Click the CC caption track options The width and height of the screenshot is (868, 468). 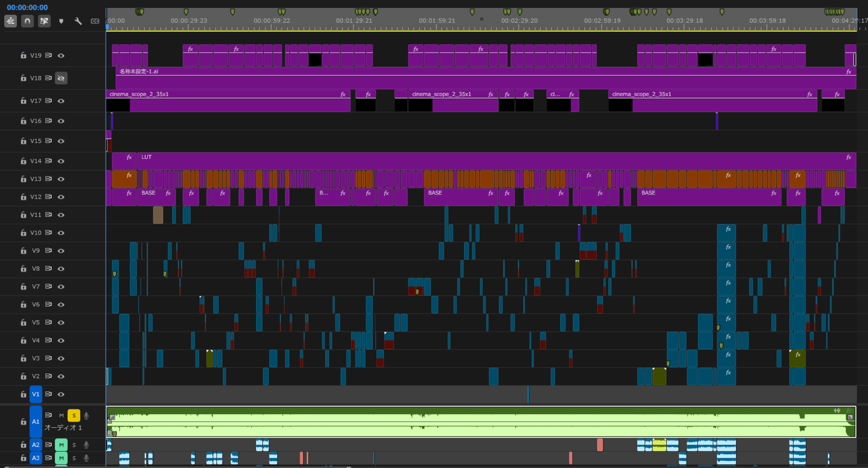(x=95, y=21)
